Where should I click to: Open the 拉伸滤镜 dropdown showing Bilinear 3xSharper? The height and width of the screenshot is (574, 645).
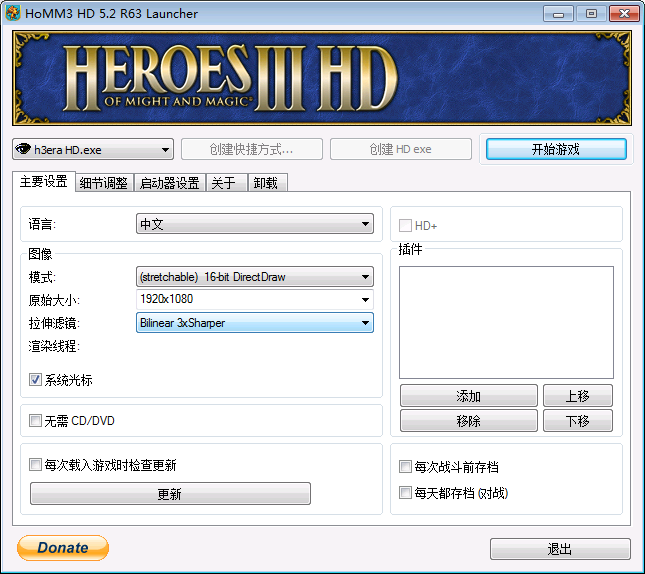pyautogui.click(x=255, y=323)
